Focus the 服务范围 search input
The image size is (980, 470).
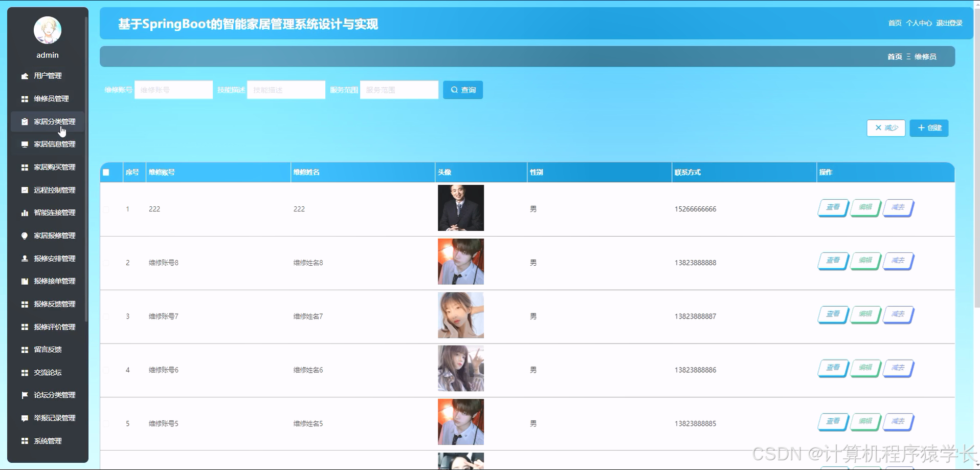399,90
